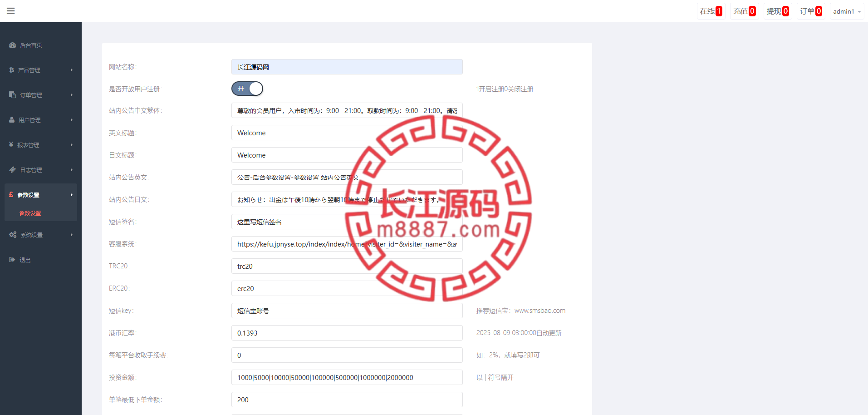
Task: Click the pound icon beside 参数设置
Action: [x=11, y=195]
